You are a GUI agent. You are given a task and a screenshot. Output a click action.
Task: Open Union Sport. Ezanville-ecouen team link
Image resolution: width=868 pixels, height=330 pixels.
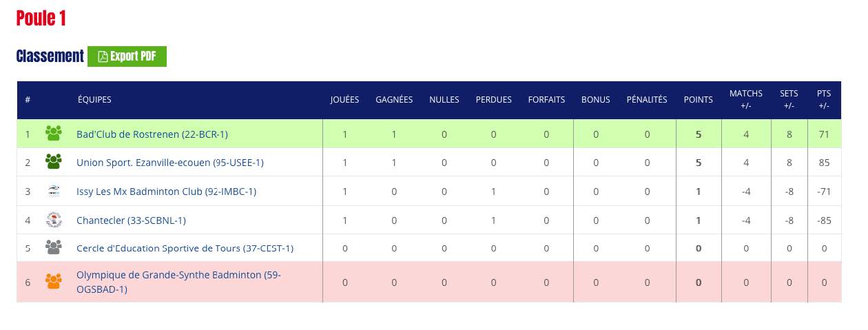pyautogui.click(x=170, y=163)
